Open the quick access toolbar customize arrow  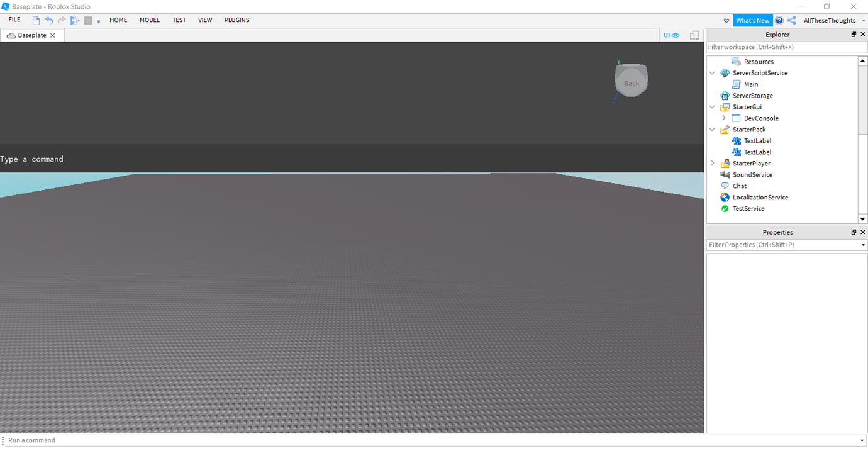[x=99, y=21]
